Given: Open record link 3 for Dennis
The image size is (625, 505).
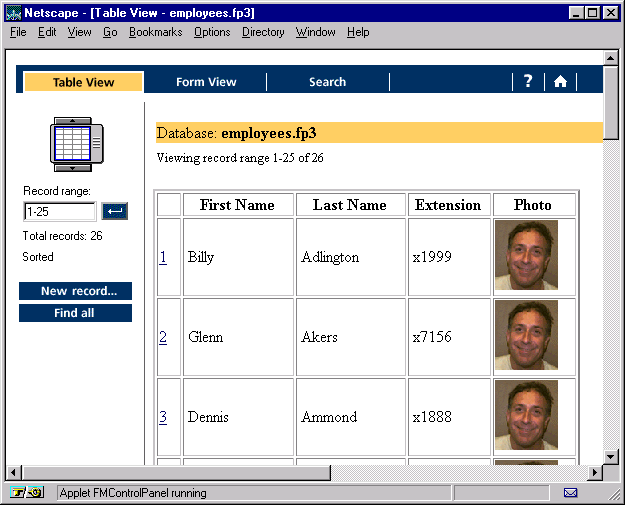Looking at the screenshot, I should (x=163, y=417).
